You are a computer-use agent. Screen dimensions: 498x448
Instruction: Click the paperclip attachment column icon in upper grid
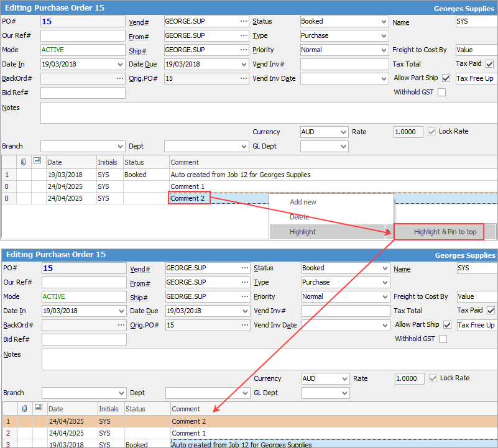click(x=24, y=162)
